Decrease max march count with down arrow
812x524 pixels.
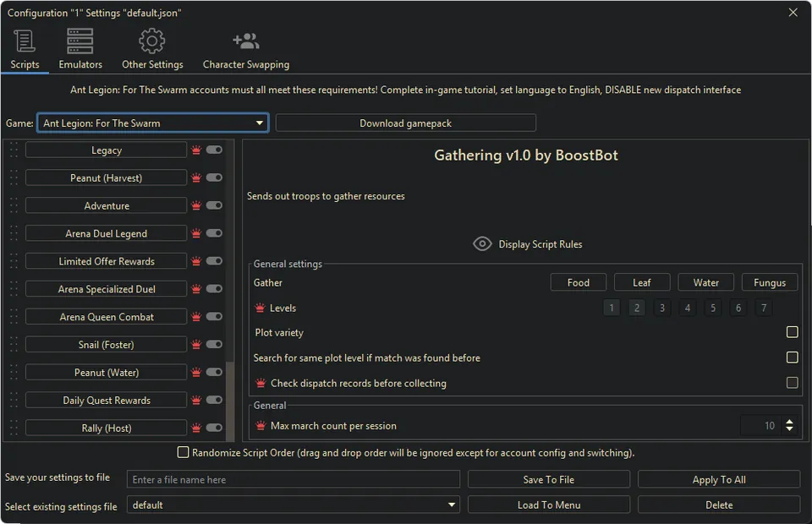(x=789, y=429)
